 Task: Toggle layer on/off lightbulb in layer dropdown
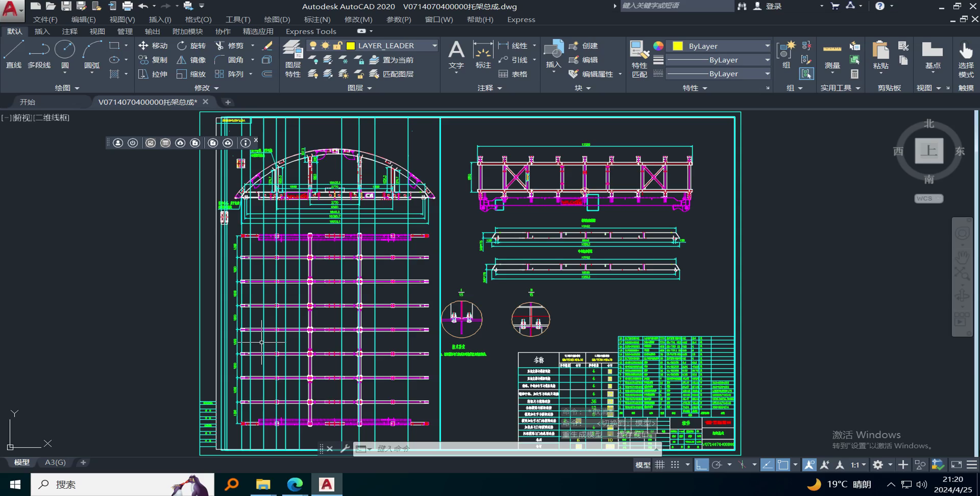coord(313,45)
